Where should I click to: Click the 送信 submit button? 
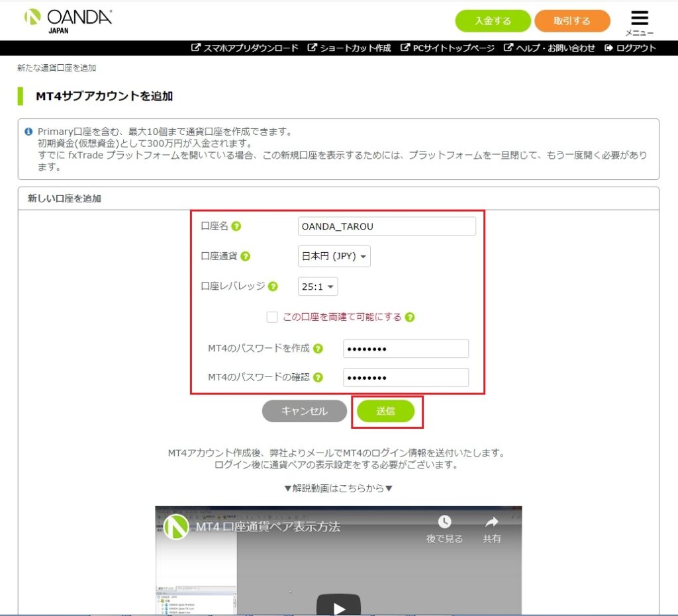[385, 411]
